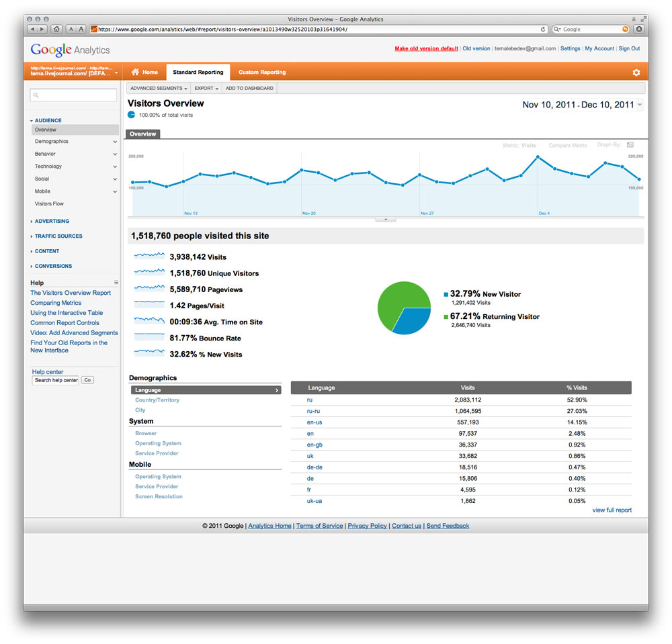Open The Visitors Overview Report help link
Screen dimensions: 672x644
point(71,293)
